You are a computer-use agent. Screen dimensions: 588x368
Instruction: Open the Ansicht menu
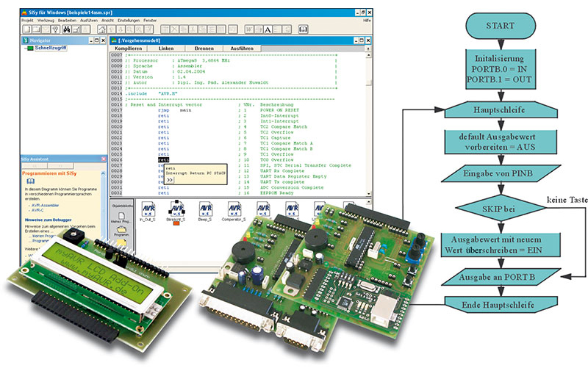[x=107, y=21]
